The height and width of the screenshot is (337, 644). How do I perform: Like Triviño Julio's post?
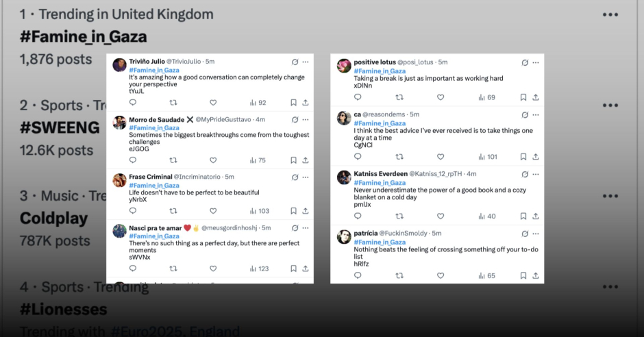coord(213,103)
